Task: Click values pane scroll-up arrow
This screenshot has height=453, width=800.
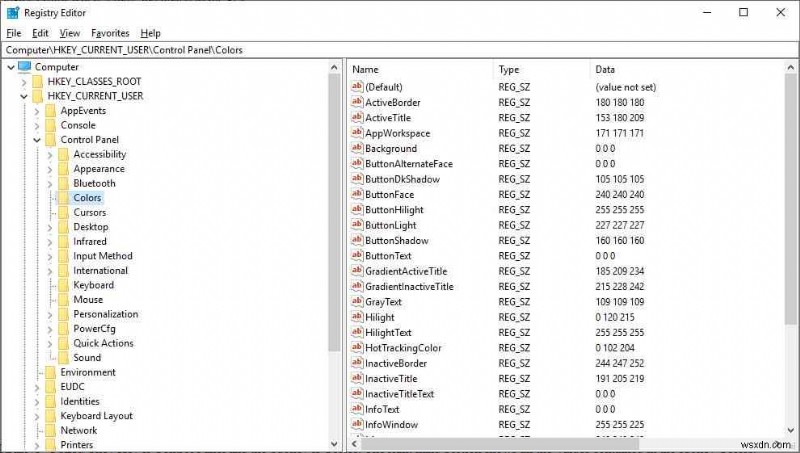Action: [791, 67]
